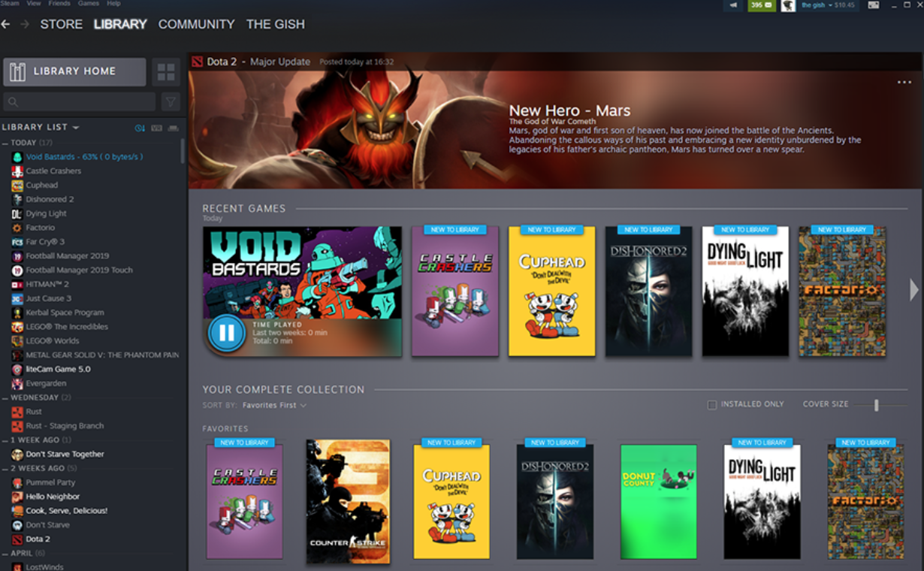Toggle the ready-to-play drive filter icon
The image size is (924, 571).
pos(174,128)
